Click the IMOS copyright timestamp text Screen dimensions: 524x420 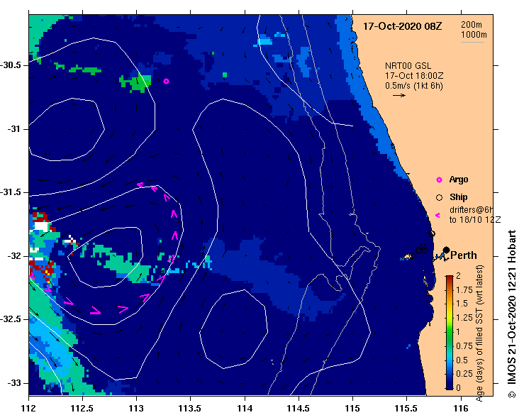[x=512, y=314]
